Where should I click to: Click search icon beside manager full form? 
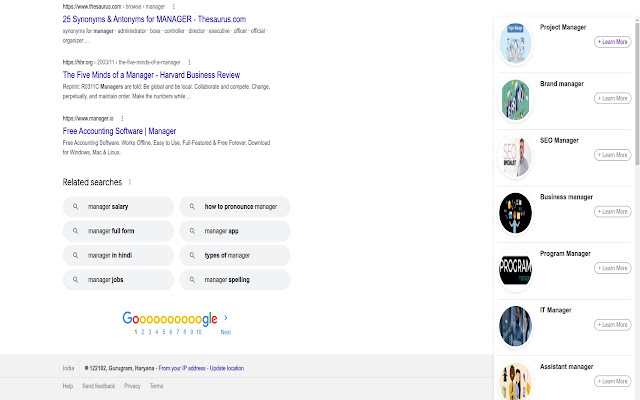point(76,231)
